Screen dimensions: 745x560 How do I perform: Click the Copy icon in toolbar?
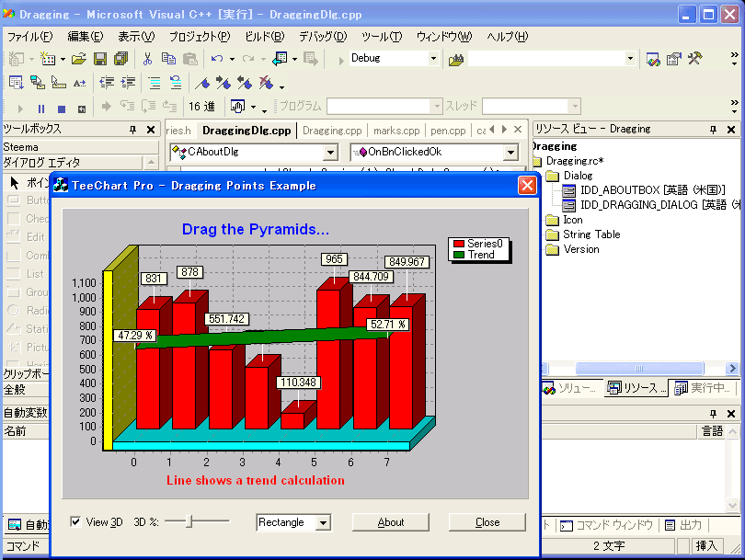pyautogui.click(x=168, y=59)
